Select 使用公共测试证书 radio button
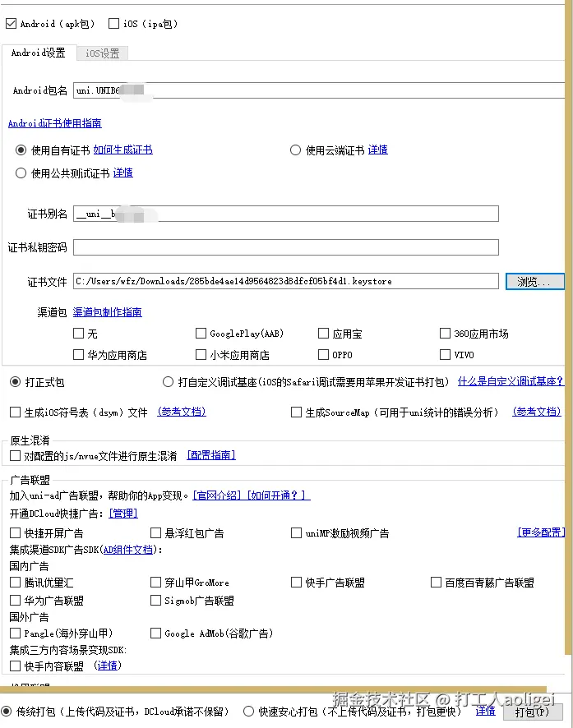This screenshot has height=728, width=573. [x=21, y=173]
